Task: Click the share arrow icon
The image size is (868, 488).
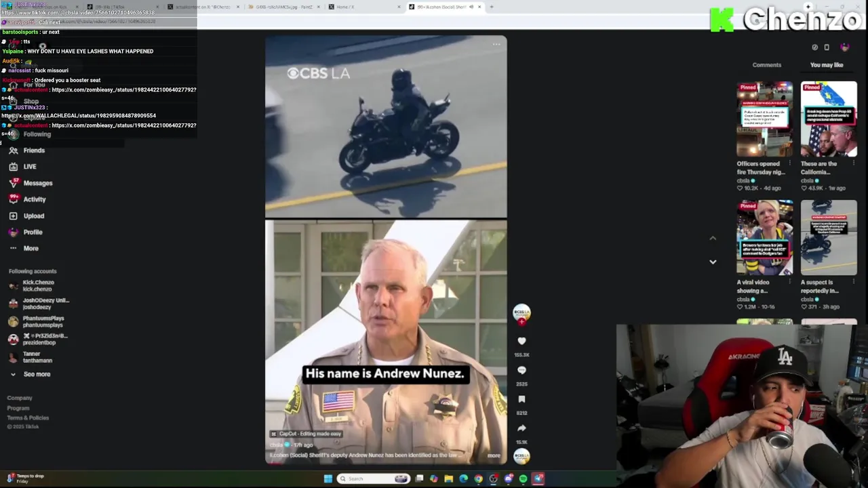Action: click(x=521, y=428)
